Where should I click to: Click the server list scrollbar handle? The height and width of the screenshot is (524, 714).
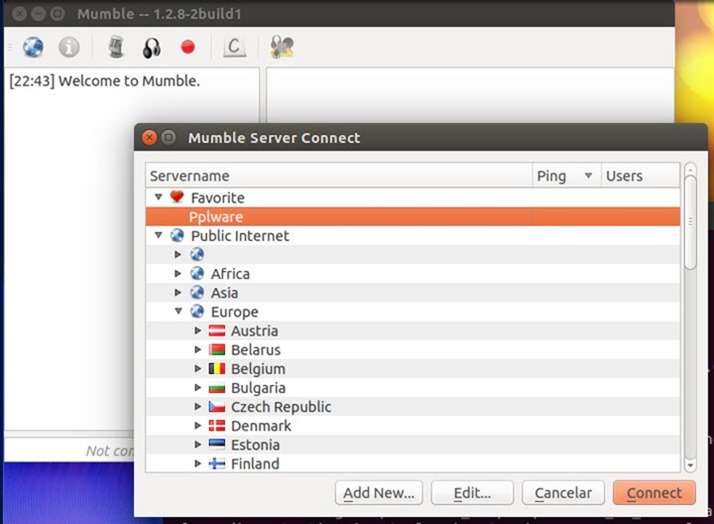tap(690, 222)
